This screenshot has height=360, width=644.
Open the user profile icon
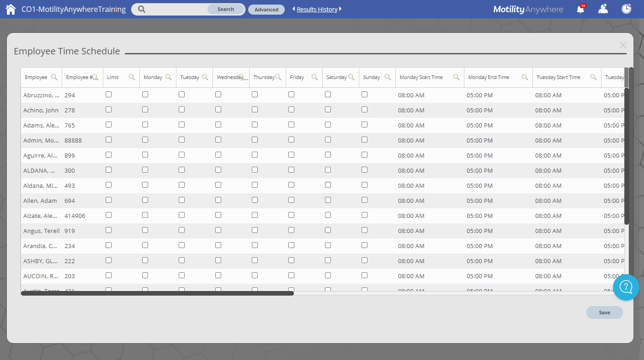pyautogui.click(x=603, y=9)
